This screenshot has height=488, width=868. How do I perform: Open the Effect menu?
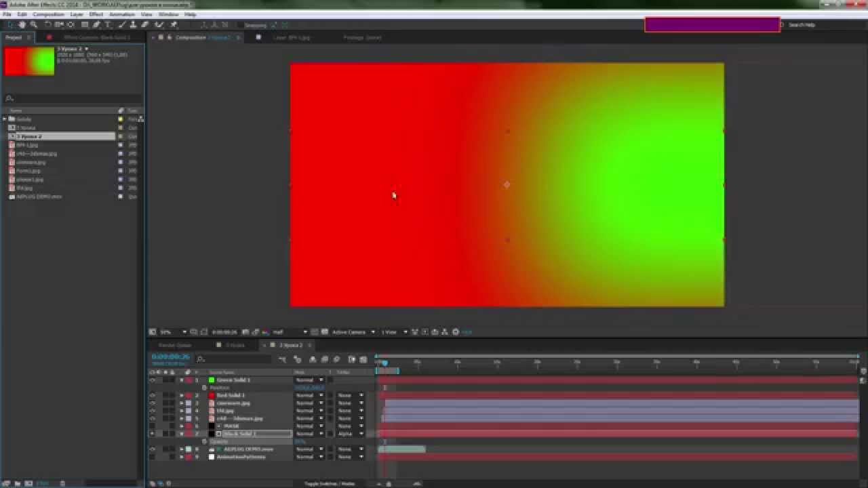[x=96, y=14]
